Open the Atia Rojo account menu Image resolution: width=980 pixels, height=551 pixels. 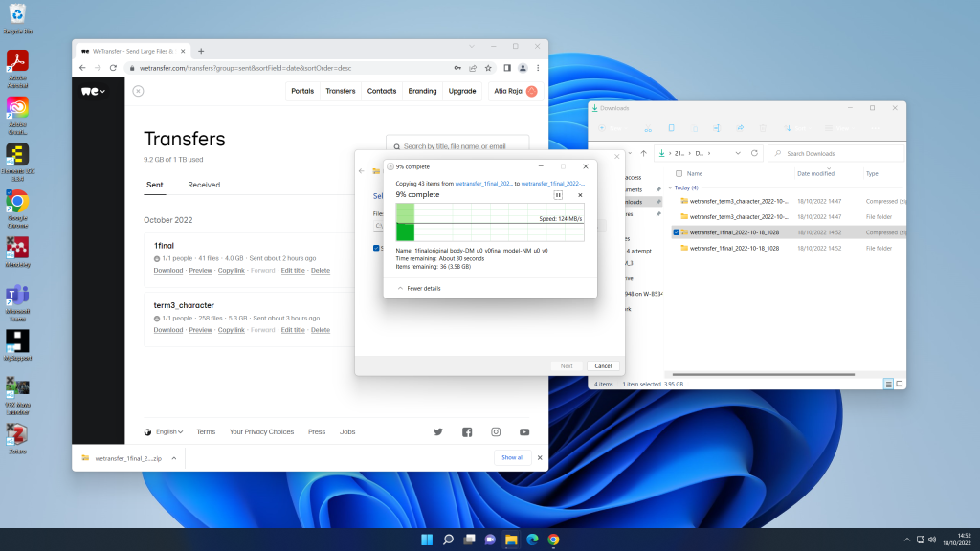515,91
